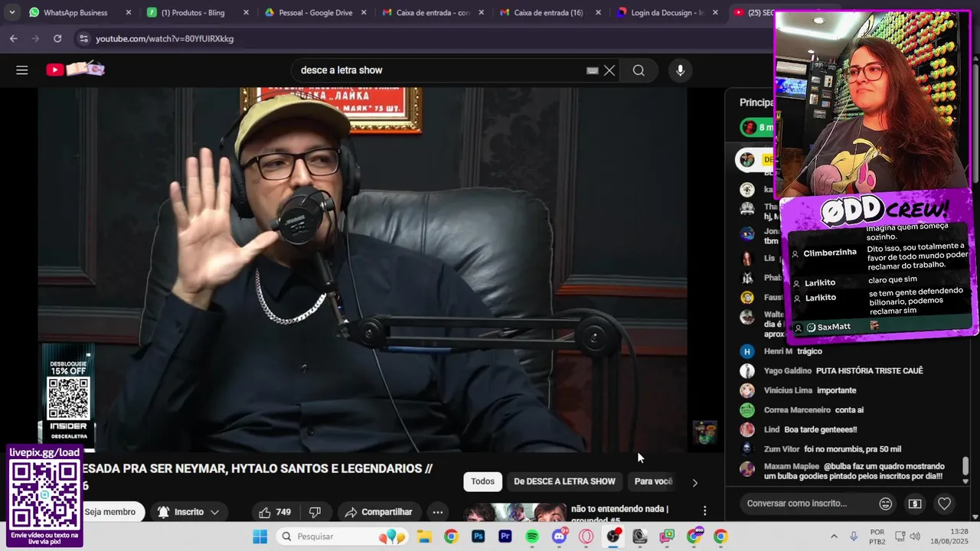Click the channel watermark in video corner

click(x=704, y=432)
